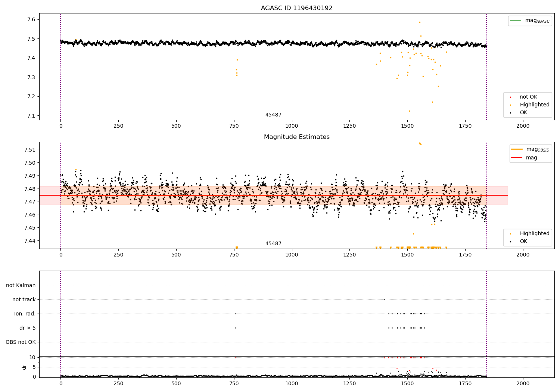This screenshot has height=392, width=560.
Task: Click the 'Highlighted' legend entry in top plot
Action: tap(530, 105)
